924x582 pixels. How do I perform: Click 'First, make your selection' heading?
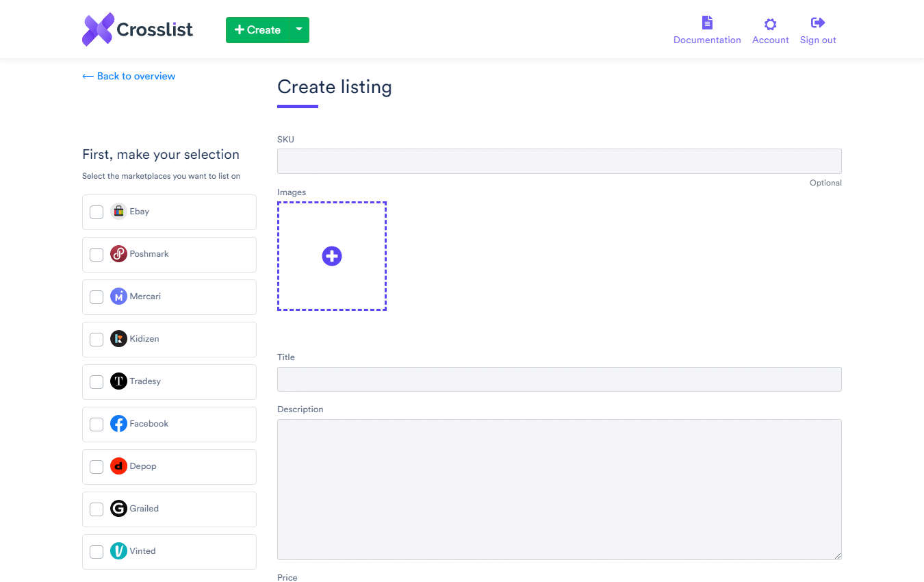(x=161, y=155)
